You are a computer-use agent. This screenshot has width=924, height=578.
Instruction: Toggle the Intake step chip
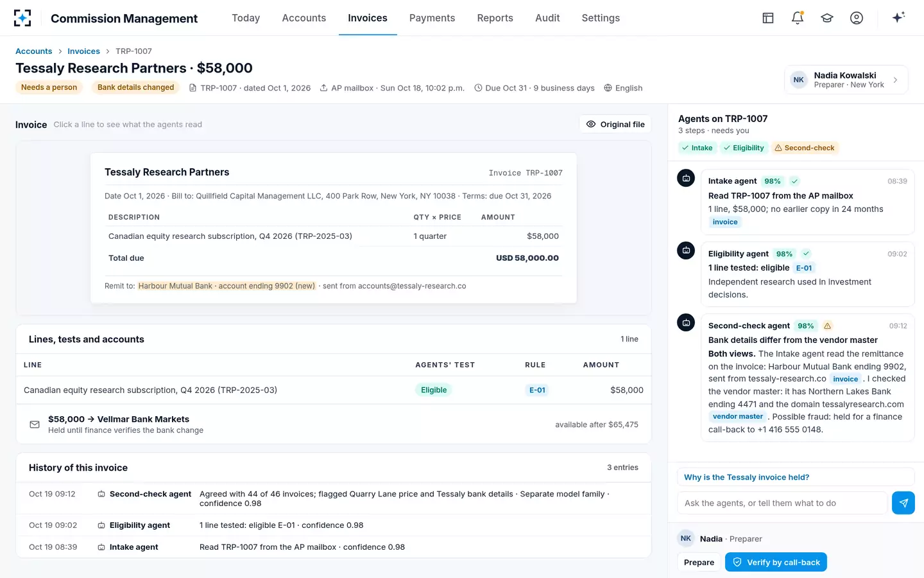(697, 148)
